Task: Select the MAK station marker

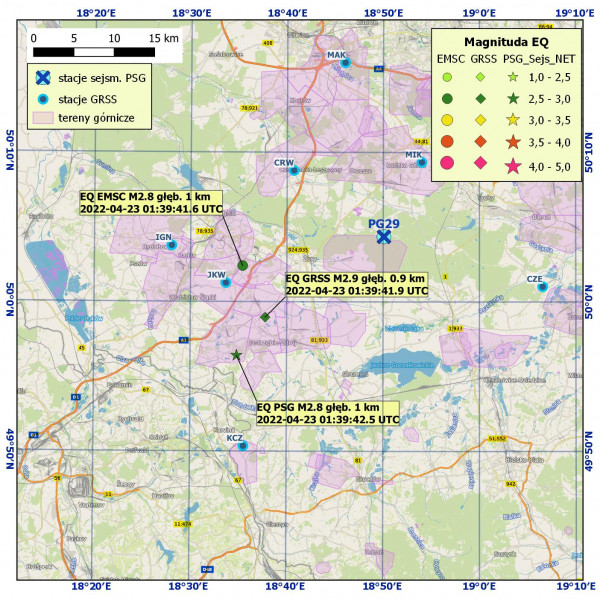Action: 345,63
